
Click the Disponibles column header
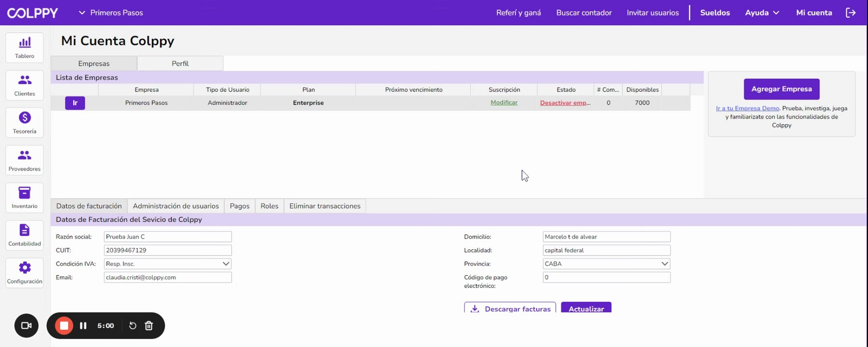(642, 90)
